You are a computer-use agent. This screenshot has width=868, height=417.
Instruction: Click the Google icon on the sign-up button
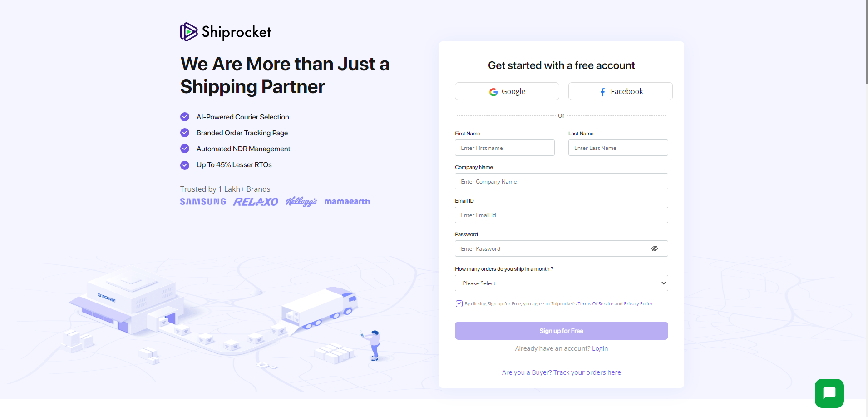(x=493, y=91)
